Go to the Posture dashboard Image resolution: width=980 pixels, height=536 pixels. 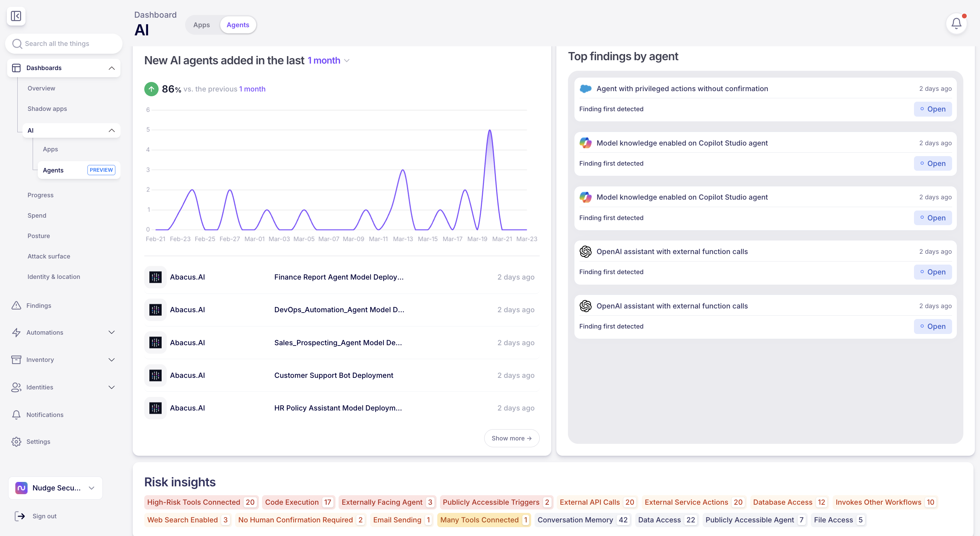point(39,236)
